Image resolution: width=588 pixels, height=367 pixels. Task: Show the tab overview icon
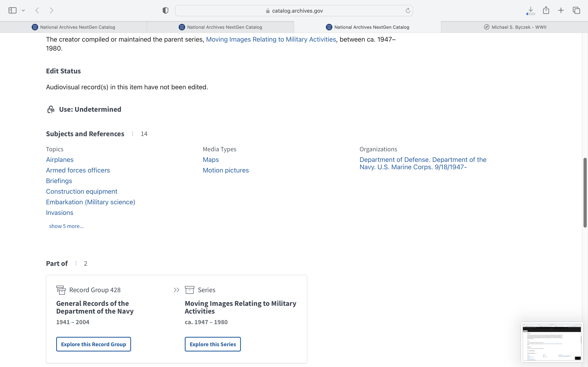[x=576, y=10]
